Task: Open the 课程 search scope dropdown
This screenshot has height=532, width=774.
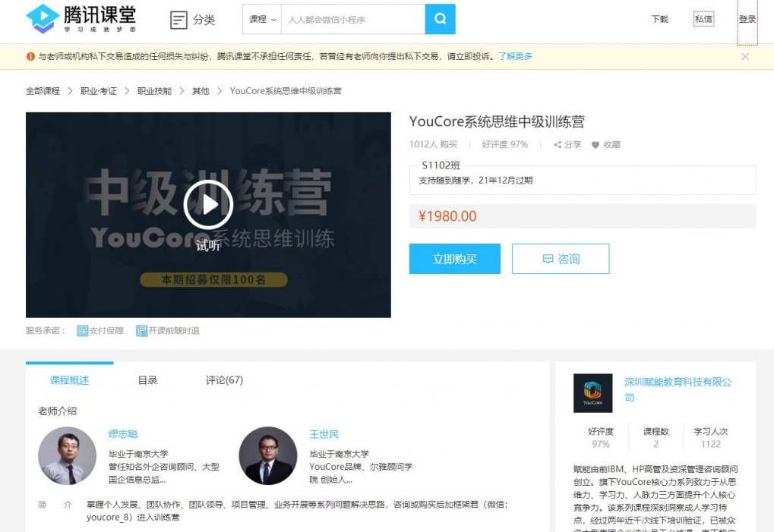Action: click(261, 20)
